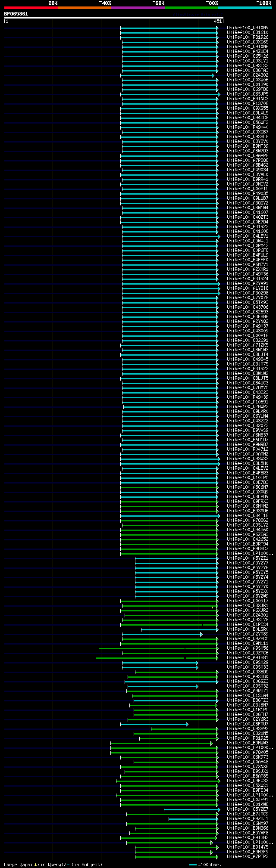The width and height of the screenshot is (276, 868).
Task: Select label UniRef100_Q8GTA3
Action: click(x=248, y=71)
